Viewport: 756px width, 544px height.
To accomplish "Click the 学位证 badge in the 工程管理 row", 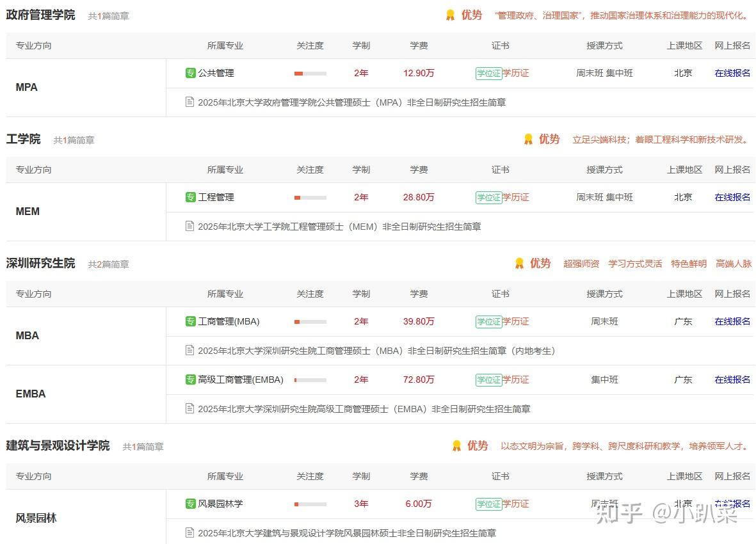I will pyautogui.click(x=489, y=198).
